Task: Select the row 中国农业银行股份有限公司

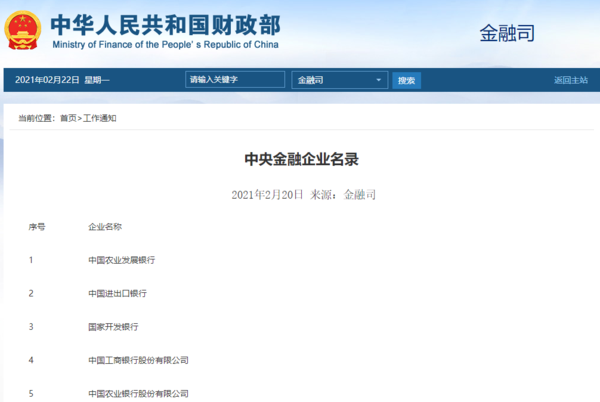Action: pyautogui.click(x=138, y=393)
